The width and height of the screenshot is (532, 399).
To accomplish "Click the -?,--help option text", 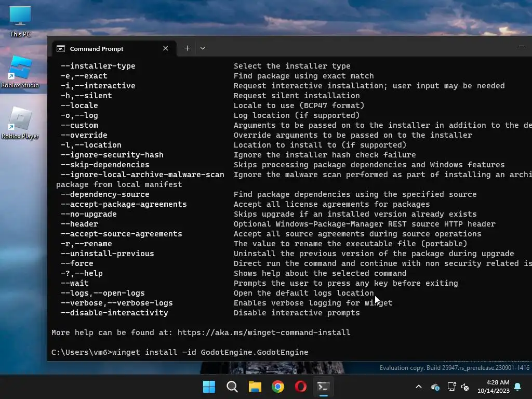I will [x=82, y=273].
